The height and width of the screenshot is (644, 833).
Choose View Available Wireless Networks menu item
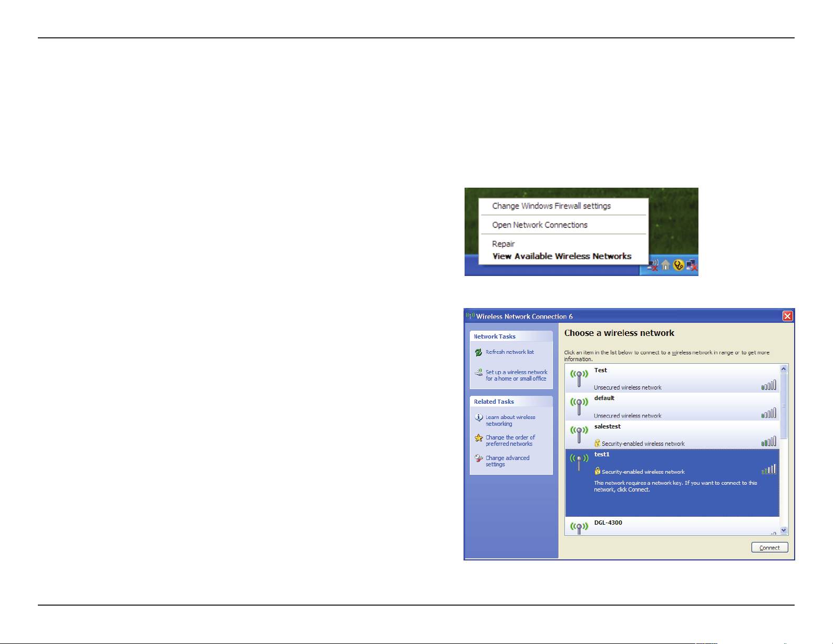pos(562,256)
